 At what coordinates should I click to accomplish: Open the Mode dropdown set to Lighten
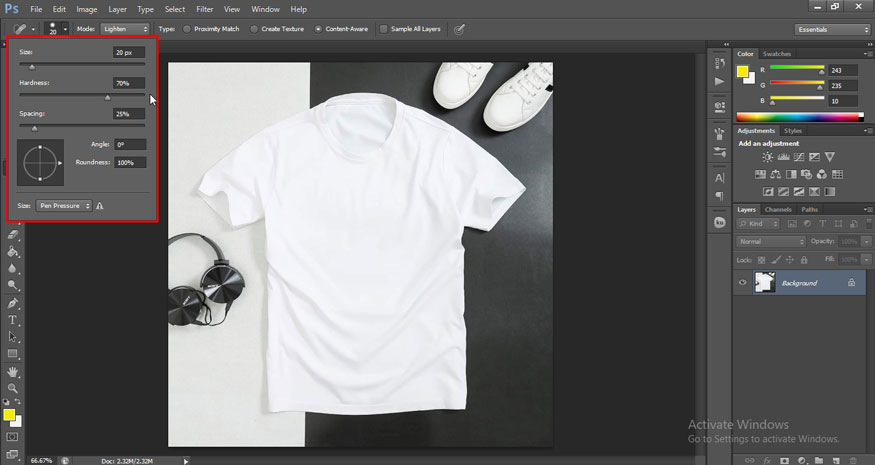(x=125, y=29)
